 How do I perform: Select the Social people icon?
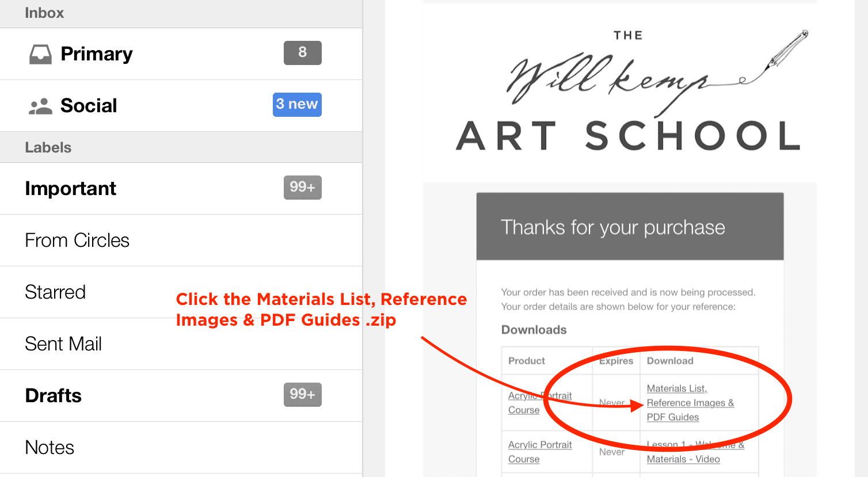[40, 105]
